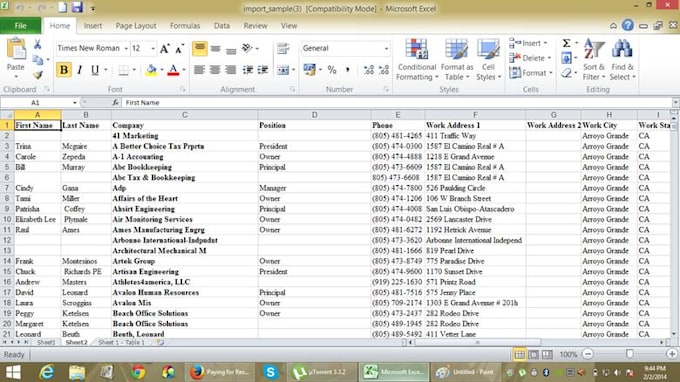Click the Orientation text angle icon
The width and height of the screenshot is (680, 382).
point(247,48)
